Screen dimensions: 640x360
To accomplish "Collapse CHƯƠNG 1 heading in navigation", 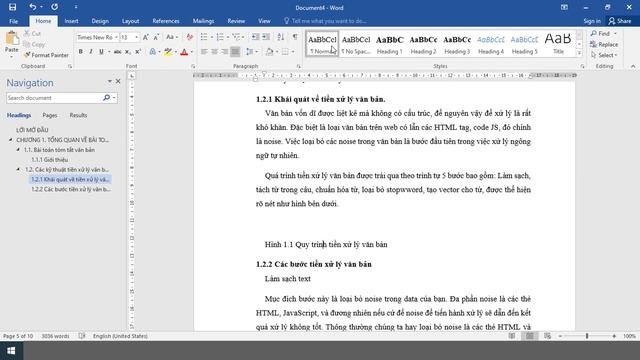I will (11, 140).
